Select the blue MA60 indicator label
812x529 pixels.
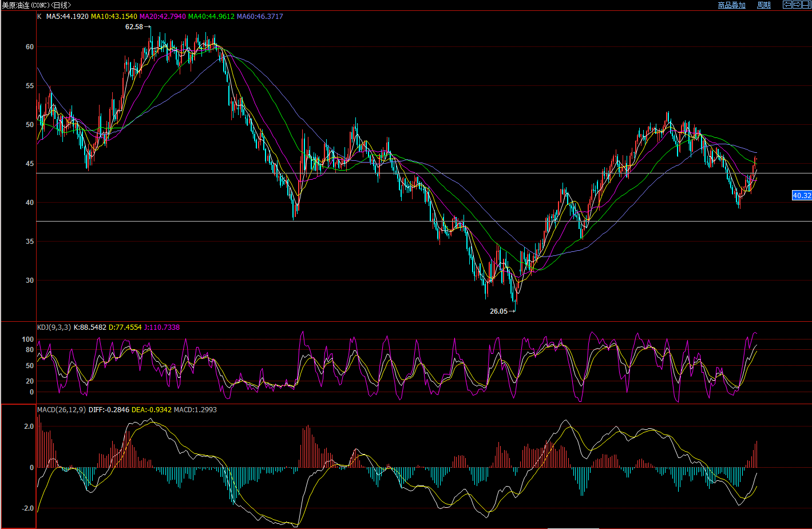tap(260, 17)
